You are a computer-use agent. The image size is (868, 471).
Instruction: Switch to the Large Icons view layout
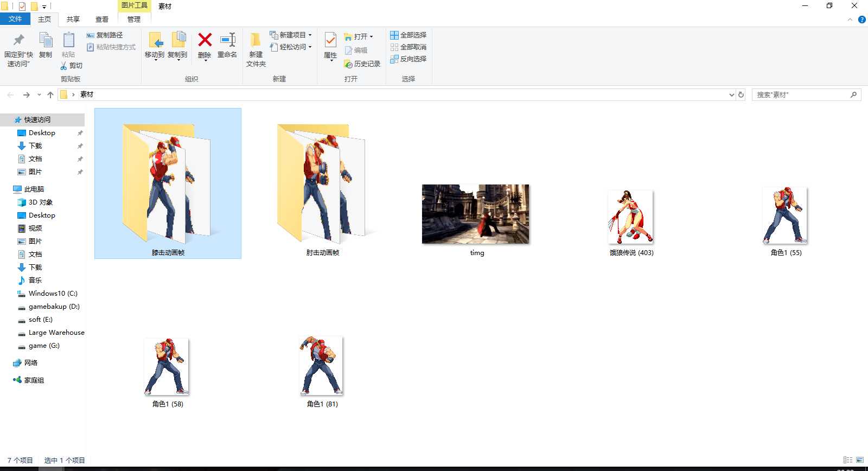click(x=860, y=460)
